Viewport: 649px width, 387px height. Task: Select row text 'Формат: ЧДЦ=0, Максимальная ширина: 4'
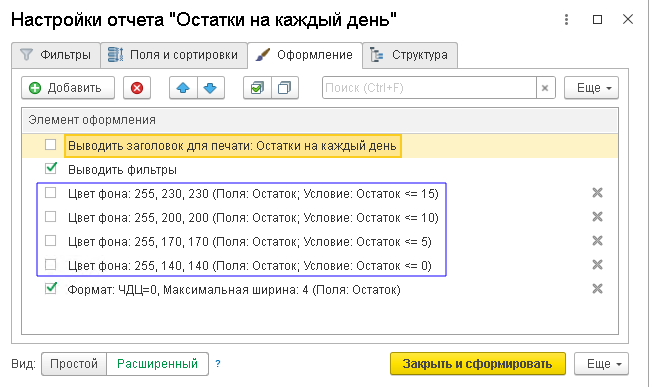click(234, 290)
